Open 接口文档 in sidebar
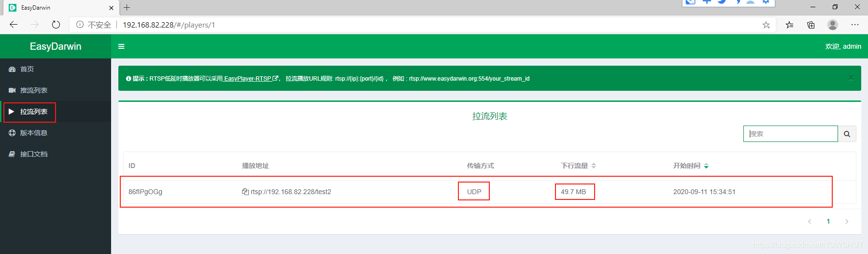868x254 pixels. (33, 154)
